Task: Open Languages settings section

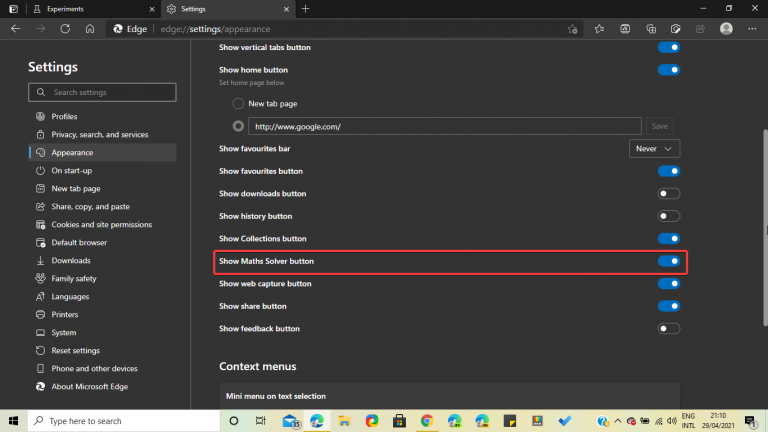Action: pos(103,296)
